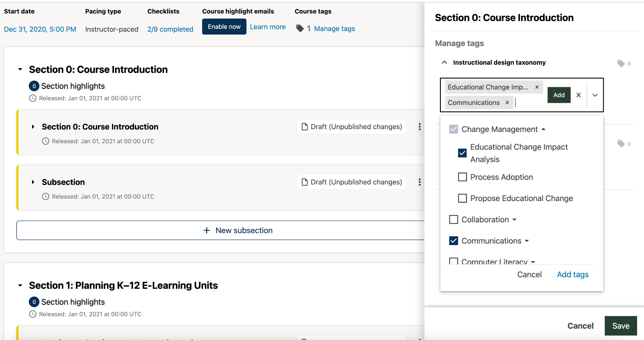Check the Process Adoption checkbox

pyautogui.click(x=462, y=177)
